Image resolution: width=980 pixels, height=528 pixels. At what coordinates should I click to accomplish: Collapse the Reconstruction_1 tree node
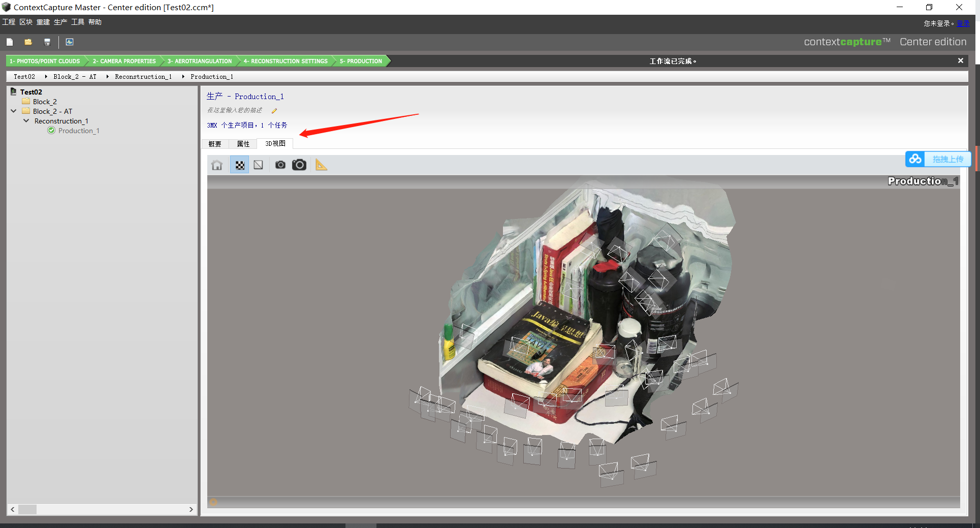tap(26, 121)
